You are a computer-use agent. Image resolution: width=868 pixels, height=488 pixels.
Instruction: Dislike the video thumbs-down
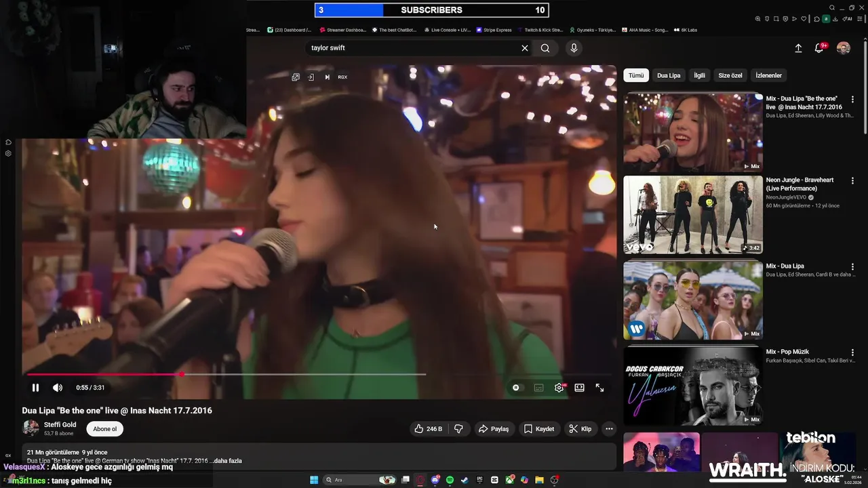pyautogui.click(x=458, y=429)
